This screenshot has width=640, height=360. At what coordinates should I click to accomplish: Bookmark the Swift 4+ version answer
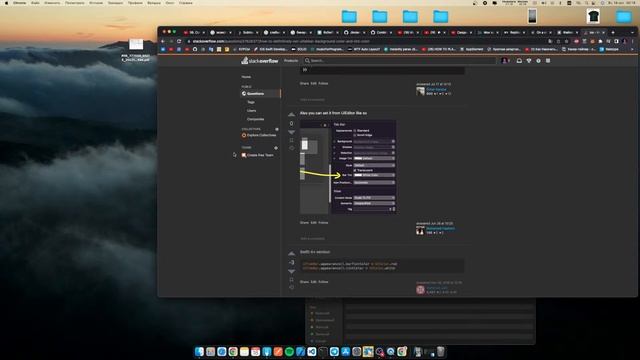tap(291, 280)
